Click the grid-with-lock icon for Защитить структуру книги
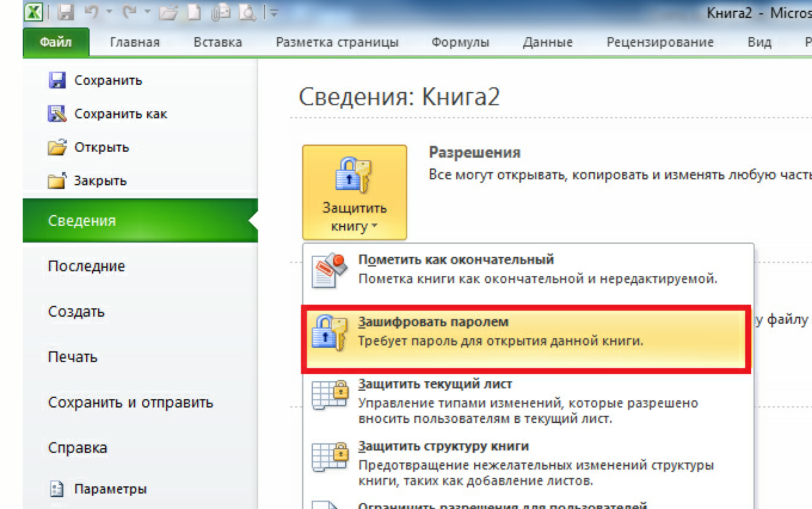Viewport: 812px width, 509px height. pyautogui.click(x=330, y=457)
